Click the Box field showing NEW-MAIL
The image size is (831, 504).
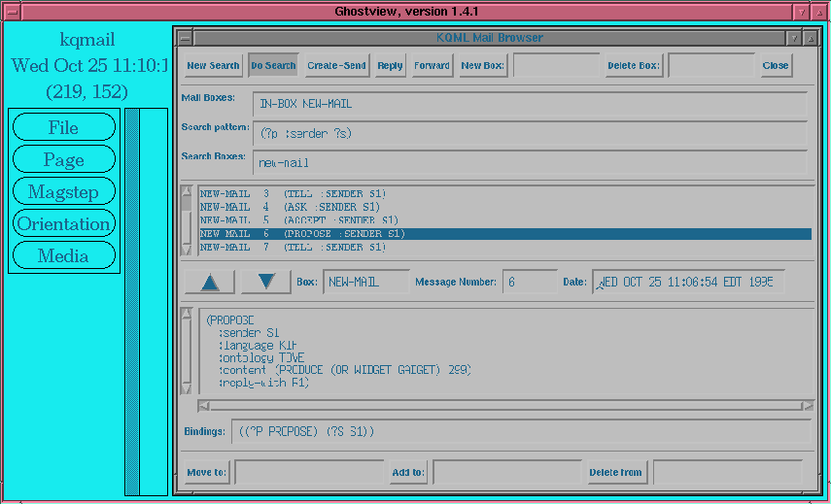366,282
